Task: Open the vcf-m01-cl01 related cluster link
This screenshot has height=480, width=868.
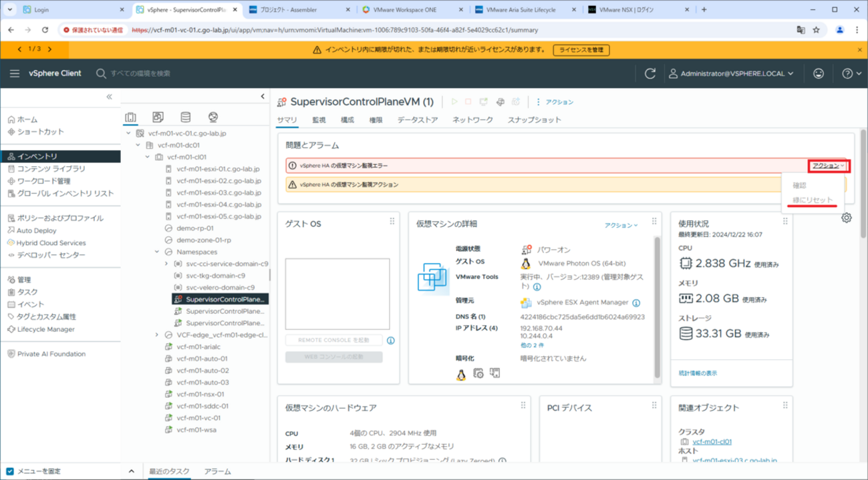Action: (x=712, y=442)
